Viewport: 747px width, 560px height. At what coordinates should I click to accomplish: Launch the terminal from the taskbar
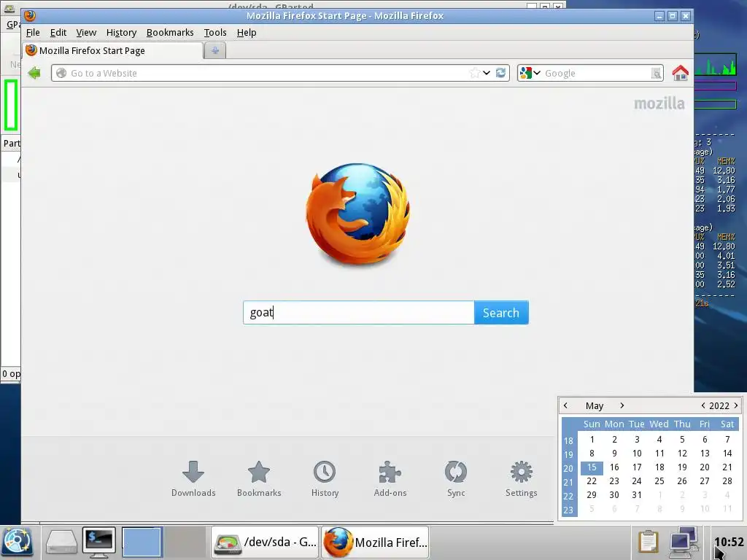point(98,542)
